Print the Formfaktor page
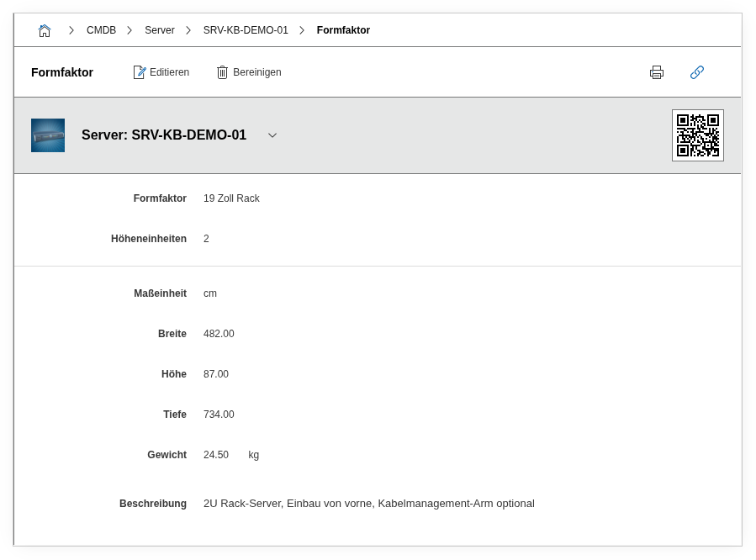756x560 pixels. point(657,72)
